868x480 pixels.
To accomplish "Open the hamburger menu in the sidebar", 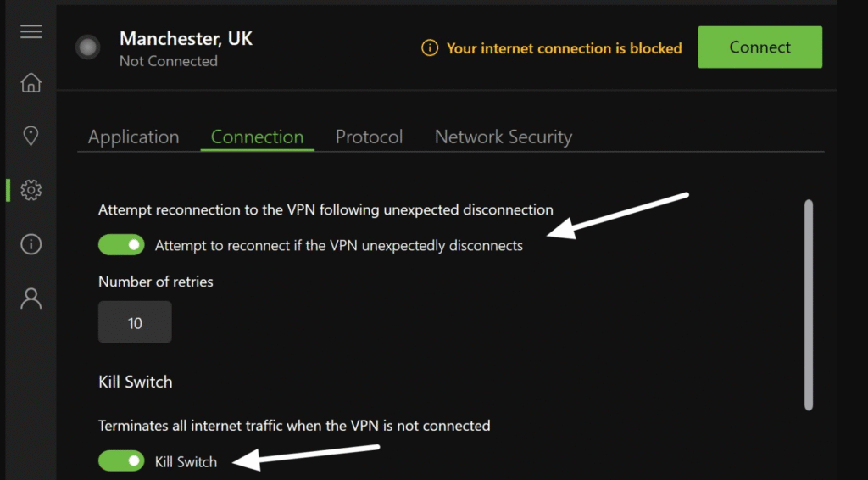I will click(31, 32).
